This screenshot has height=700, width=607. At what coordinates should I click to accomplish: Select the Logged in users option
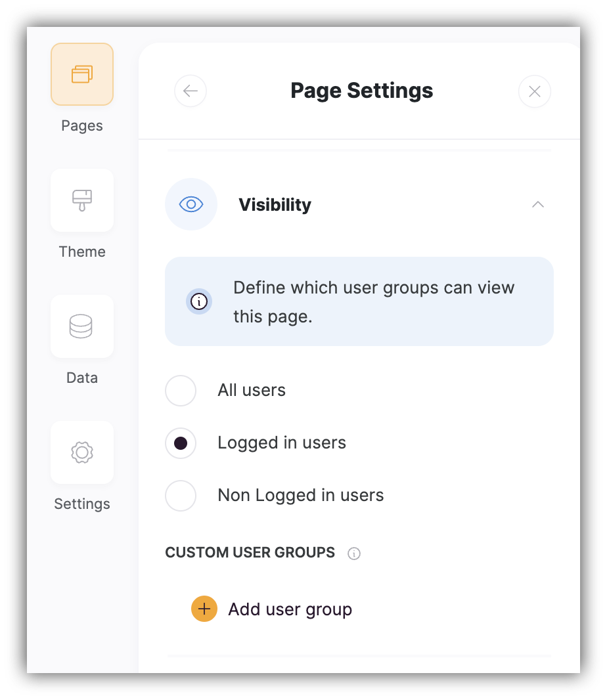tap(181, 443)
